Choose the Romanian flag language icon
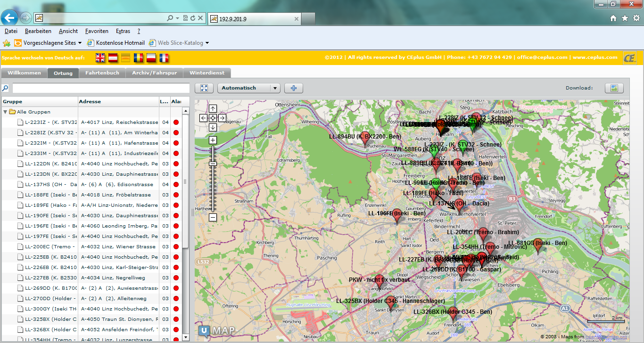 (x=138, y=57)
